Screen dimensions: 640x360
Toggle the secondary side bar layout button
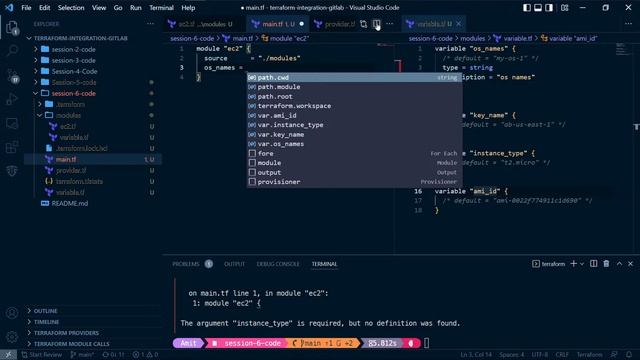549,8
